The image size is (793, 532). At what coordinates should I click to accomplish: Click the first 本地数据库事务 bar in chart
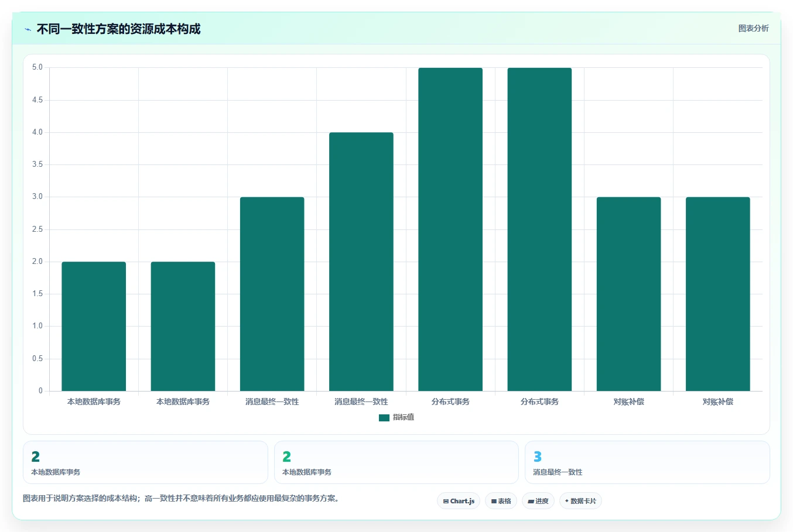click(x=94, y=327)
